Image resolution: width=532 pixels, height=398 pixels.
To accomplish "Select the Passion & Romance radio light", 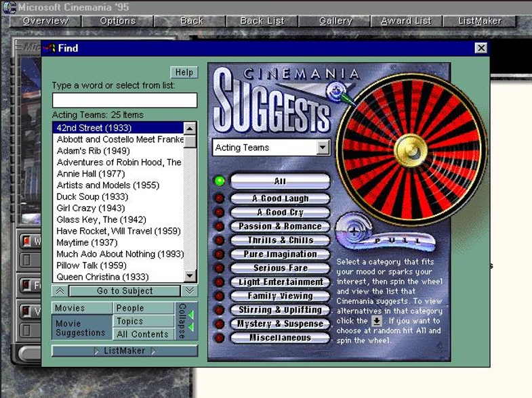I will pyautogui.click(x=220, y=226).
